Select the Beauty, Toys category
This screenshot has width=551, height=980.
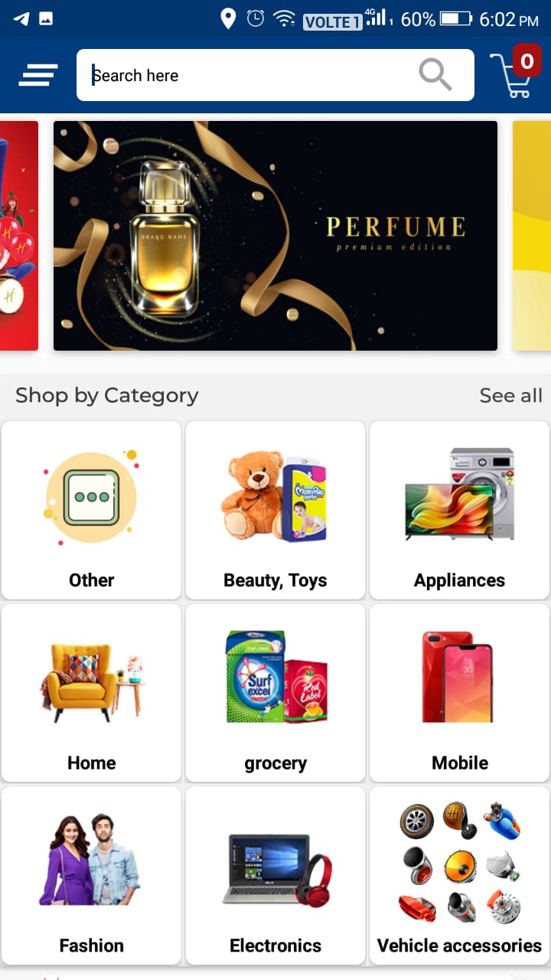pyautogui.click(x=275, y=510)
